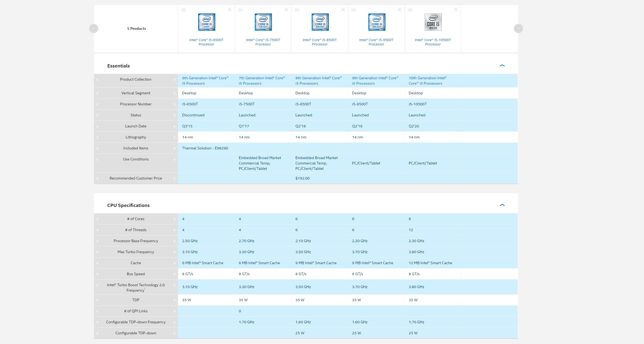Click the next products carousel arrow

[x=518, y=28]
